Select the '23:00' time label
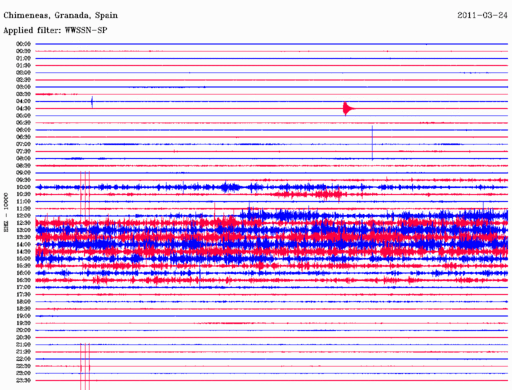 point(23,373)
